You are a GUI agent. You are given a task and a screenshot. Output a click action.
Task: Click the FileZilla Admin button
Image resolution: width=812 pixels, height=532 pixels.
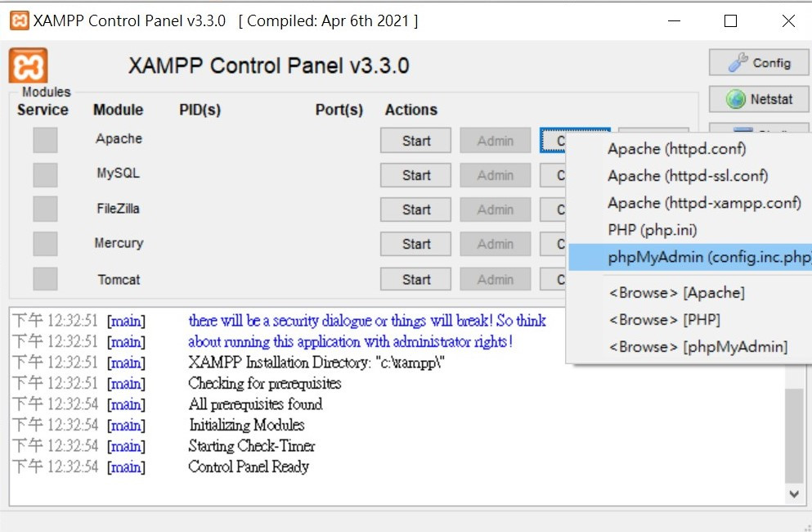point(496,210)
